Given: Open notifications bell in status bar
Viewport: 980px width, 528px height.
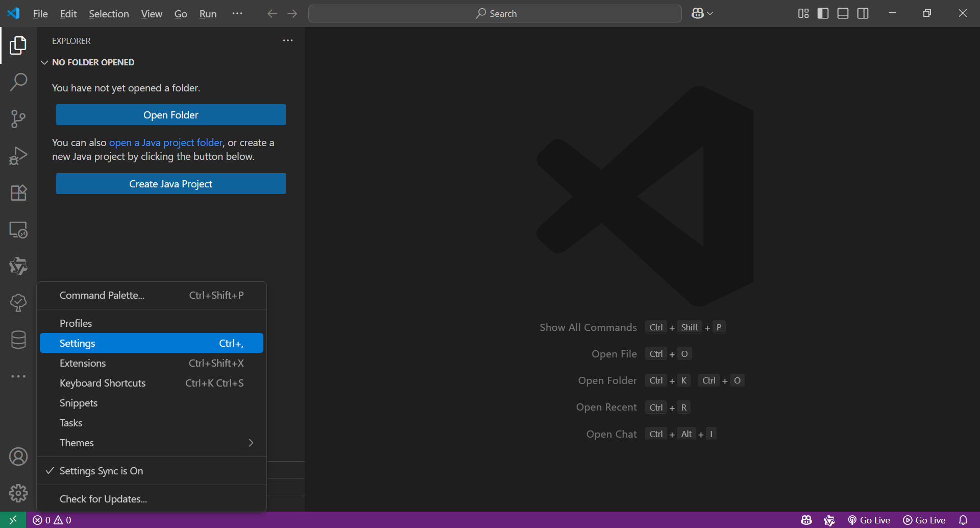Looking at the screenshot, I should (963, 520).
